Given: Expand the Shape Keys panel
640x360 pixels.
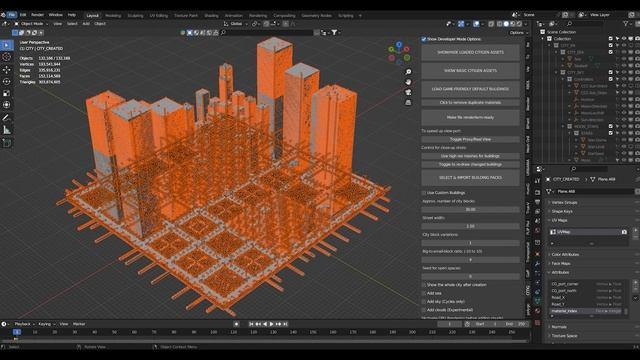Looking at the screenshot, I should click(x=562, y=211).
